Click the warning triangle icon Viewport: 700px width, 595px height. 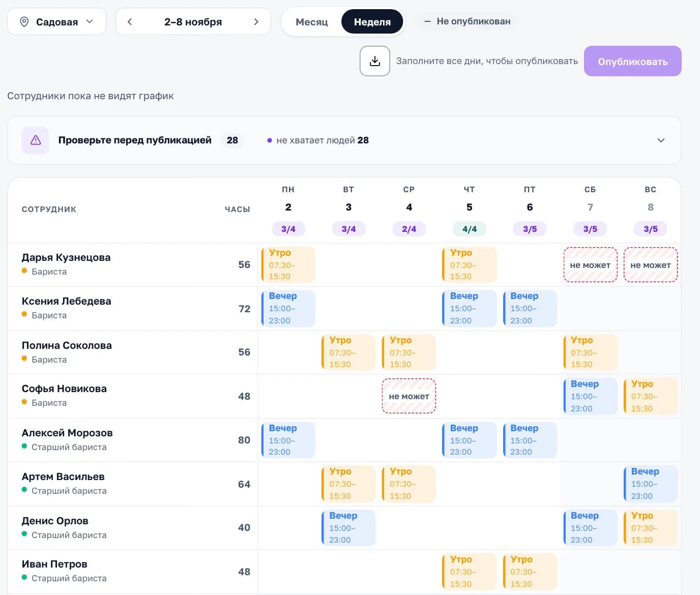[x=36, y=140]
